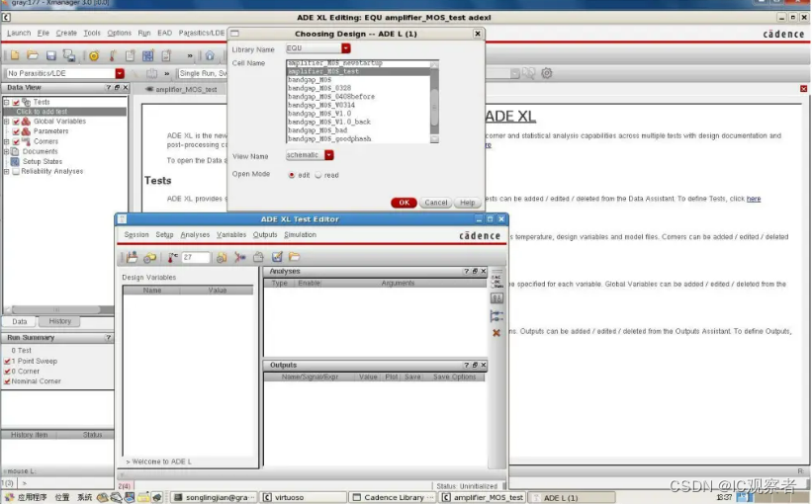Toggle the Reliability Analyses checkbox
Screen dimensions: 812x504
[16, 171]
